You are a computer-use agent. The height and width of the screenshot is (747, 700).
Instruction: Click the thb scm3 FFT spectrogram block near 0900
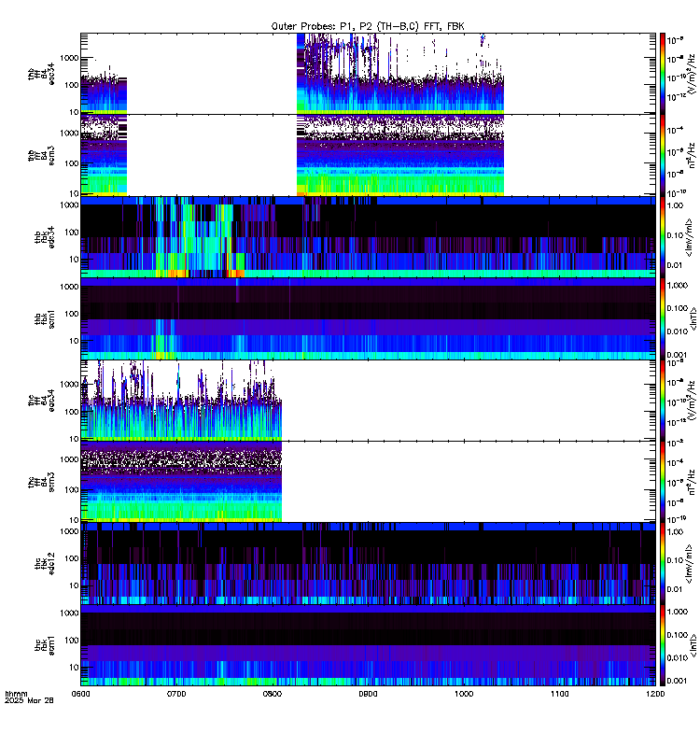pos(400,155)
